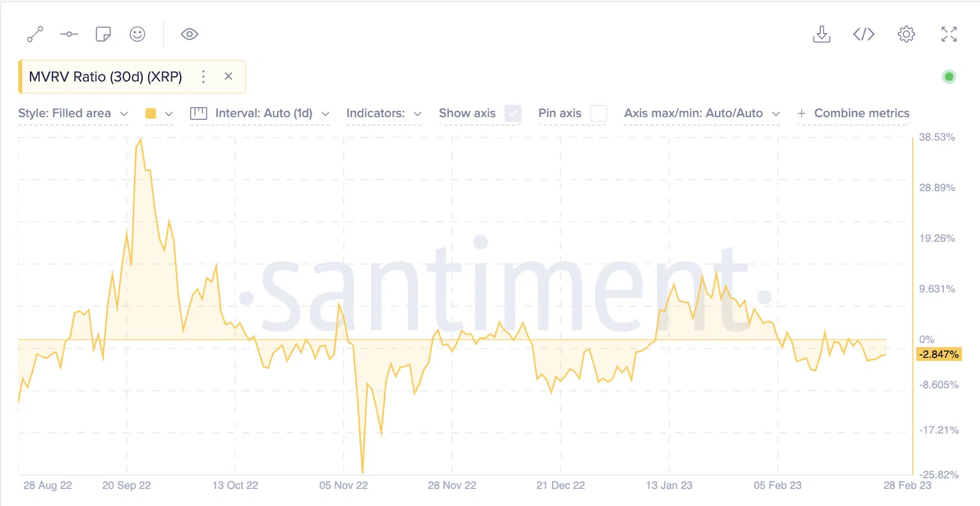Image resolution: width=980 pixels, height=506 pixels.
Task: Select the horizontal ray tool
Action: coord(69,34)
